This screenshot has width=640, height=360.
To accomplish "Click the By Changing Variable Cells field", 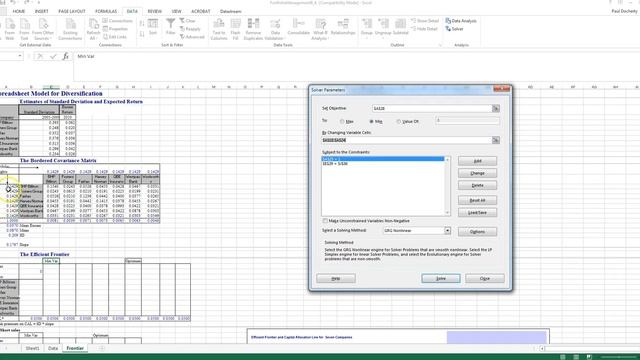I will (x=407, y=140).
